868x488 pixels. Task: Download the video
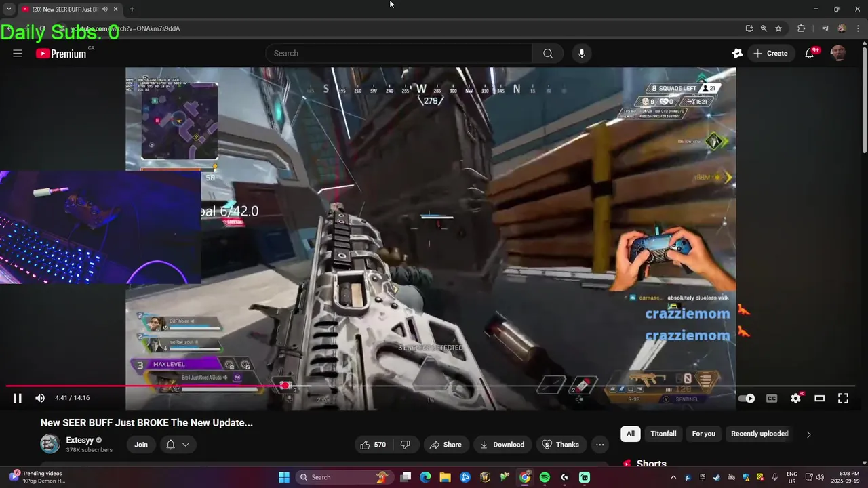tap(502, 445)
